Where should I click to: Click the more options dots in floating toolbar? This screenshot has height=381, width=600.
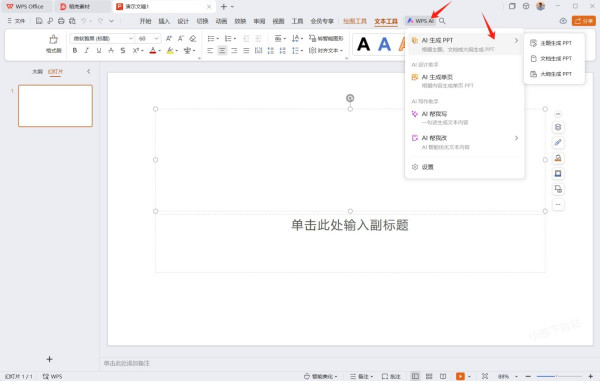click(x=558, y=205)
